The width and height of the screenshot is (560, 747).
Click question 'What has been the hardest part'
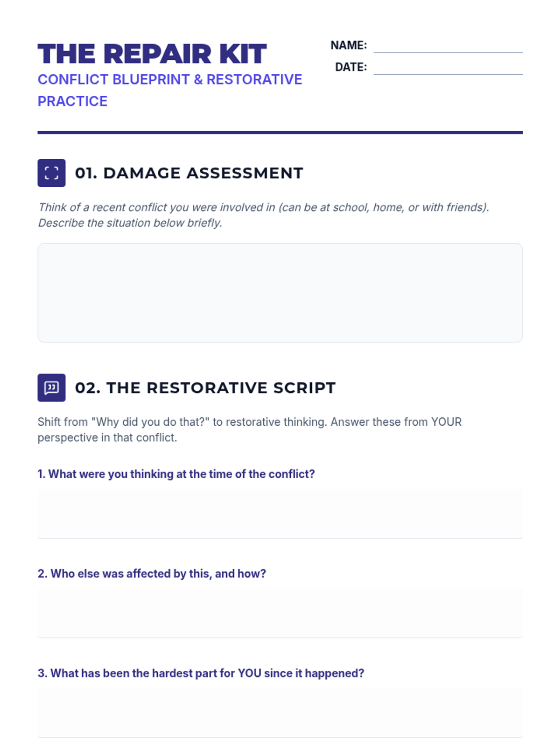(201, 673)
